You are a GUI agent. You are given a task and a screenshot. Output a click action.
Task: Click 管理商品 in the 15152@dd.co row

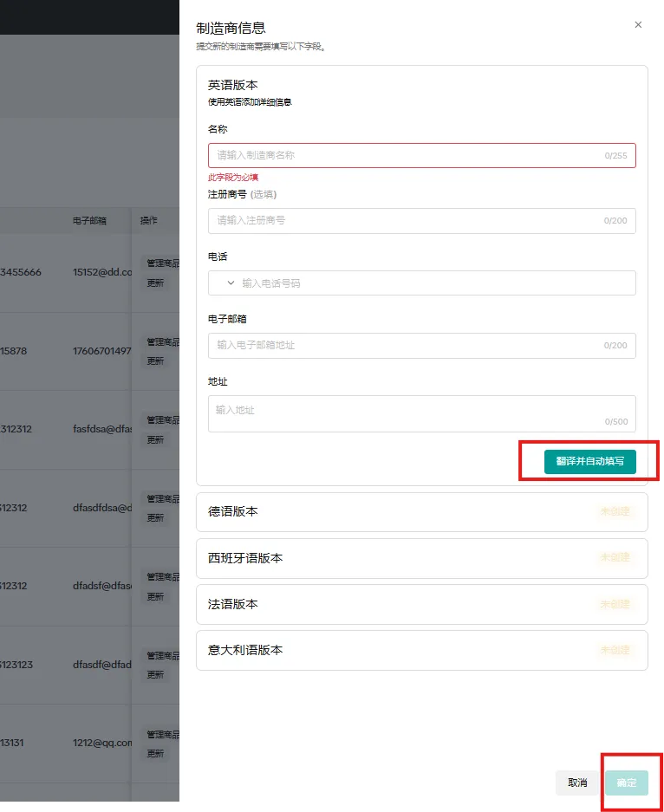pyautogui.click(x=161, y=263)
